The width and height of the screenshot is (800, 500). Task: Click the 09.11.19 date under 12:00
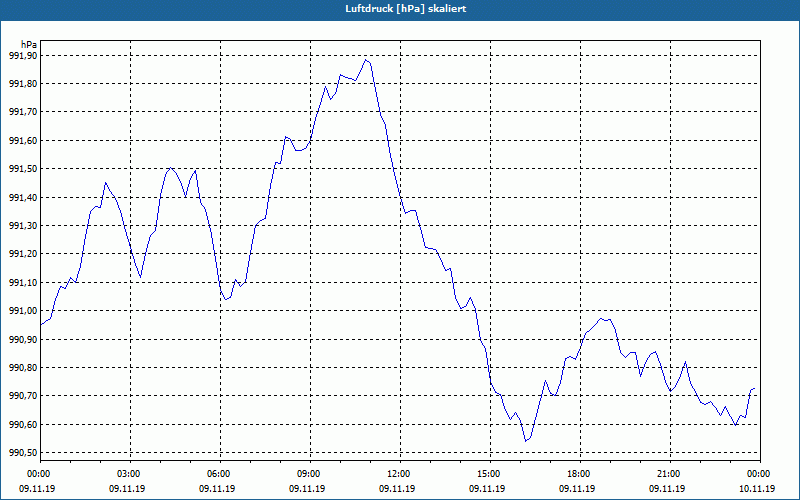397,489
